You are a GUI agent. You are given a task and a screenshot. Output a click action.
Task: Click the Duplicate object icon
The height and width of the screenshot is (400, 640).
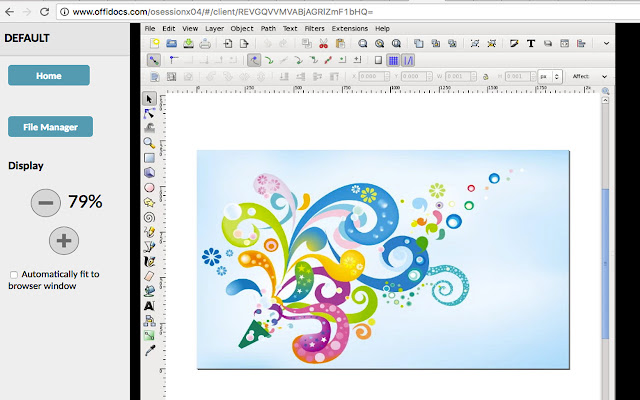pos(418,43)
